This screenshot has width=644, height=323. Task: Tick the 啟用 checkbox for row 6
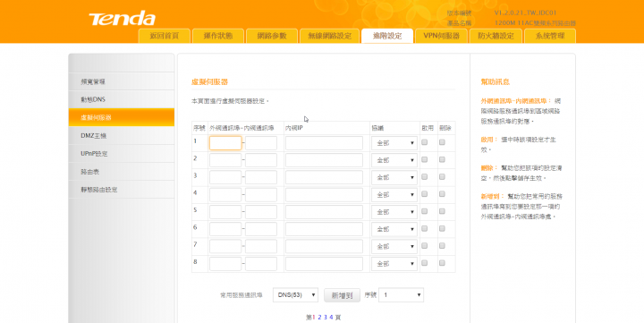tap(425, 228)
